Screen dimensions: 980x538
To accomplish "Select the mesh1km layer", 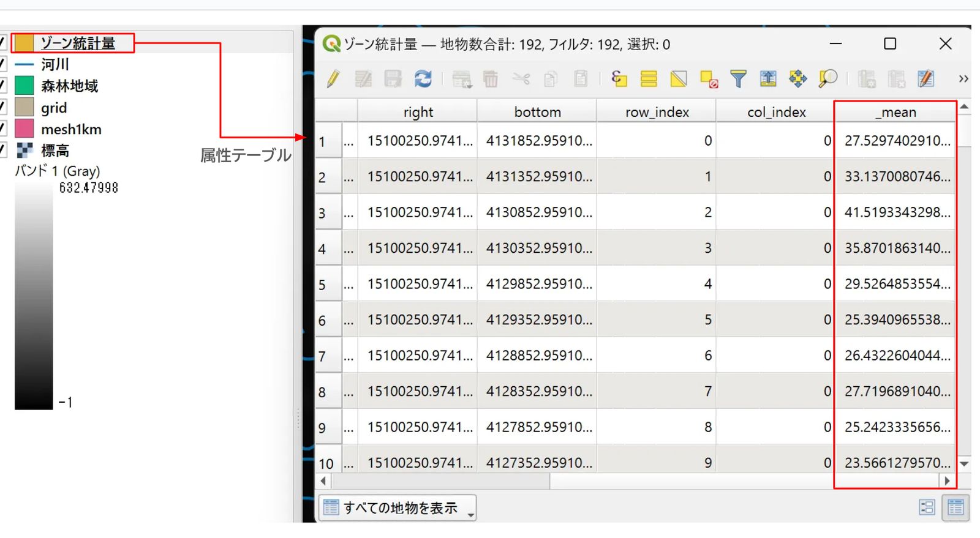I will 71,129.
